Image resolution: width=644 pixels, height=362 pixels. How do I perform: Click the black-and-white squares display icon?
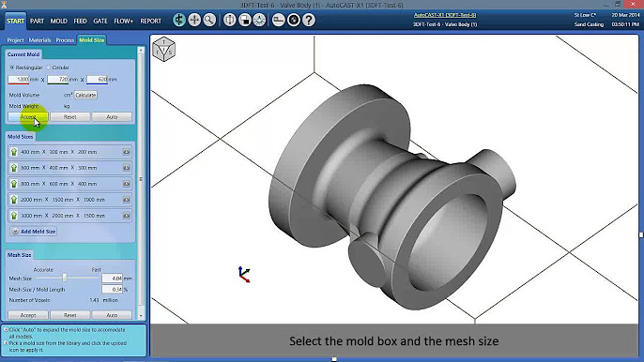pos(245,20)
